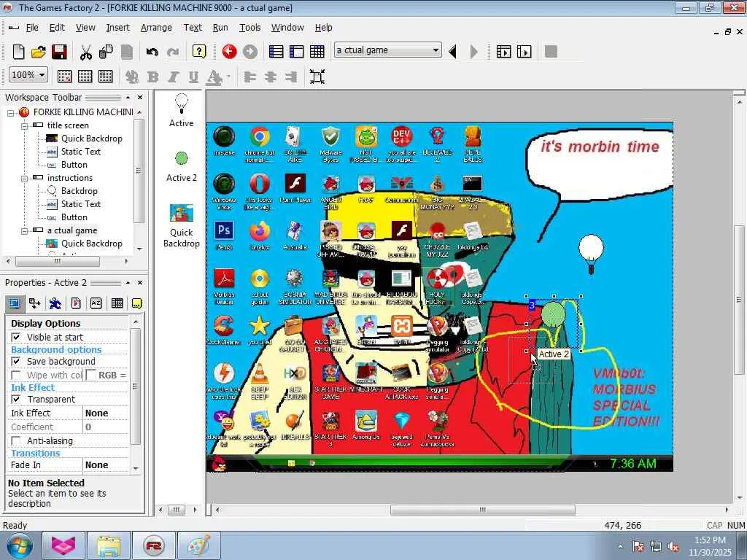
Task: Click the New file toolbar icon
Action: click(18, 52)
